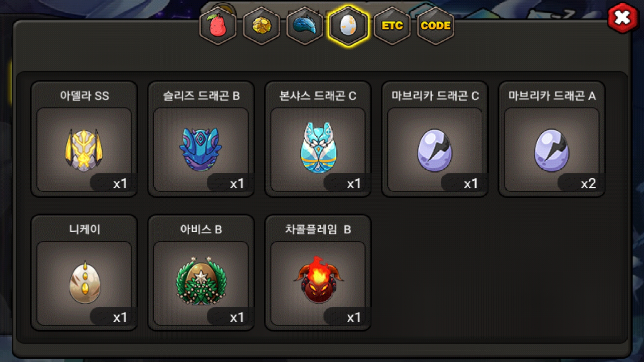Choose the blue 슬리즈 드래곤 B egg
This screenshot has width=644, height=362.
201,149
